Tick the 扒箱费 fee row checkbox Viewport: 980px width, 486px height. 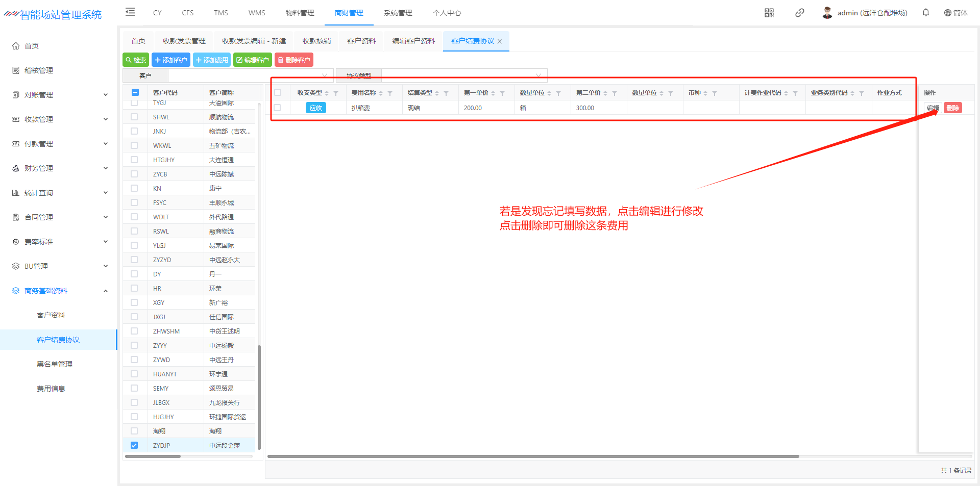[277, 108]
